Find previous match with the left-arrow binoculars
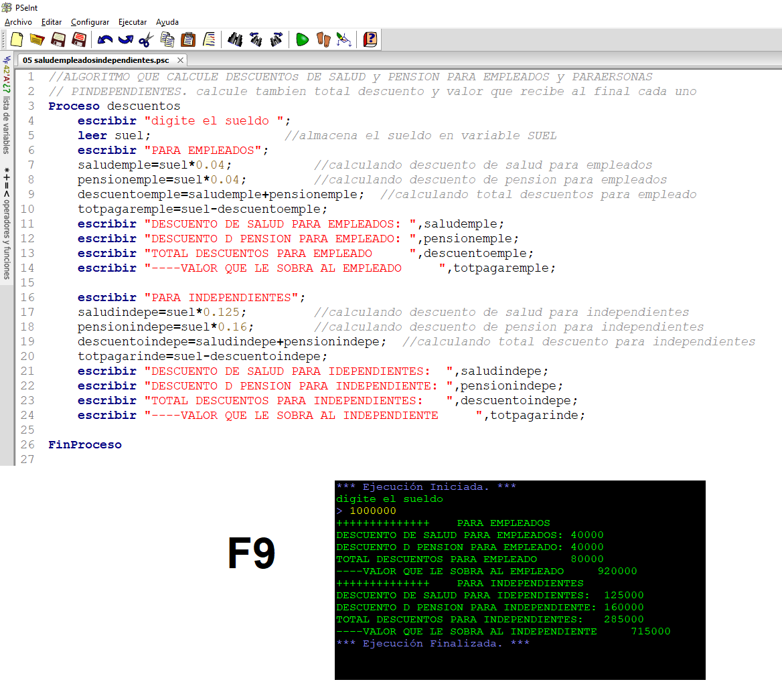 click(x=256, y=39)
